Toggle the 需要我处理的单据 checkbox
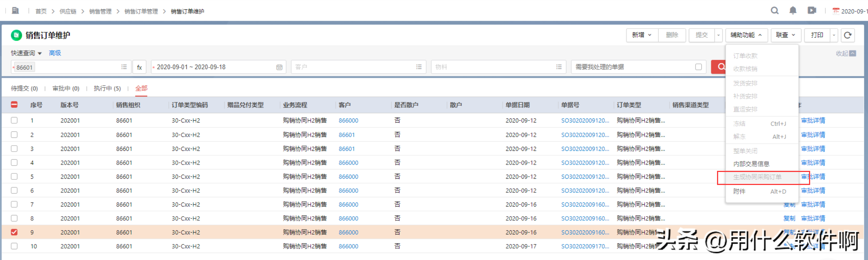Viewport: 868px width, 260px height. point(698,67)
